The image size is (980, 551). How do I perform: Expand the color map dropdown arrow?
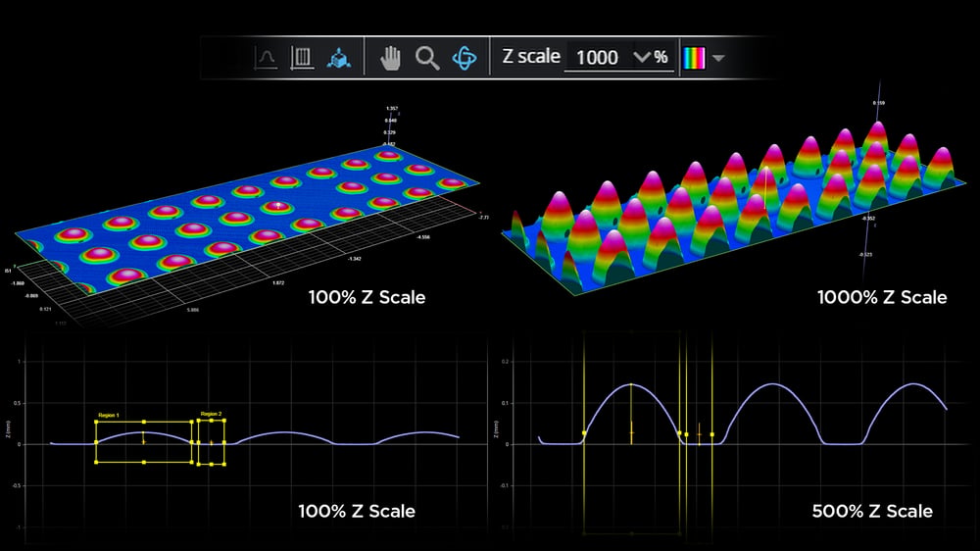coord(718,58)
